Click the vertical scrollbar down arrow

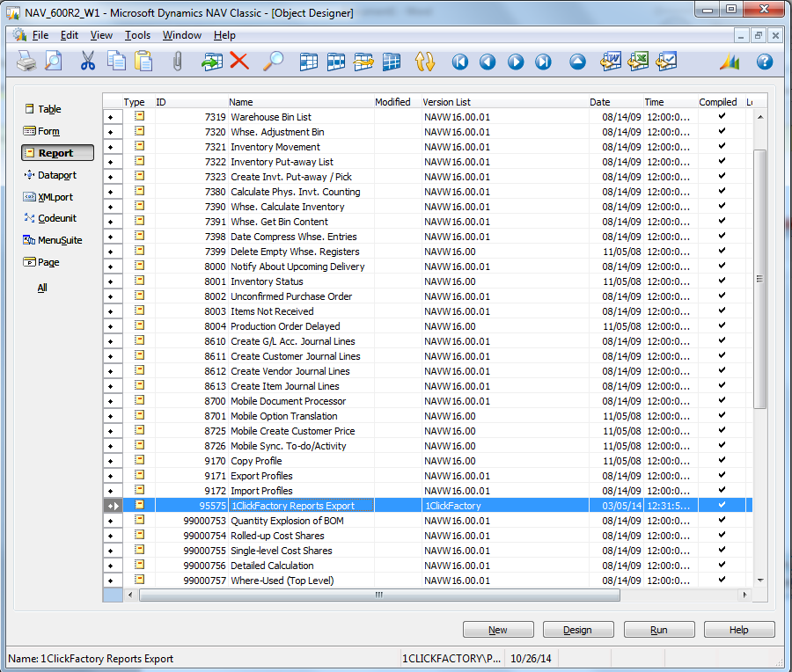coord(759,578)
